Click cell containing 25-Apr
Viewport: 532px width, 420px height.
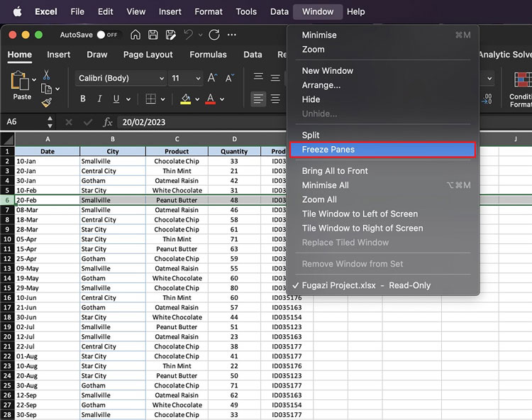click(47, 259)
